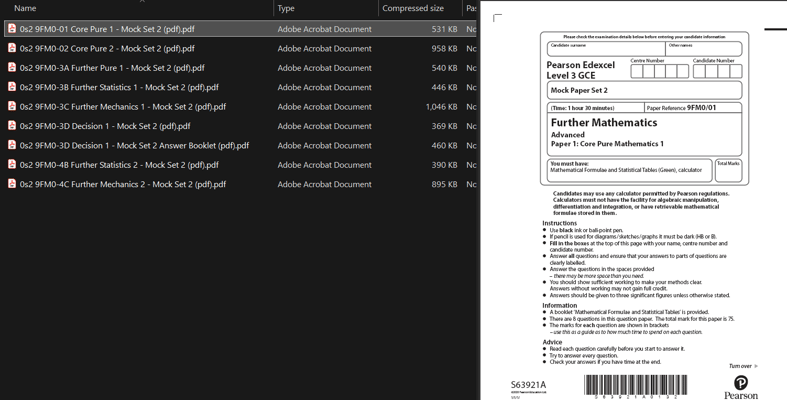Click the 446 KB size value
The width and height of the screenshot is (787, 400).
coord(444,87)
